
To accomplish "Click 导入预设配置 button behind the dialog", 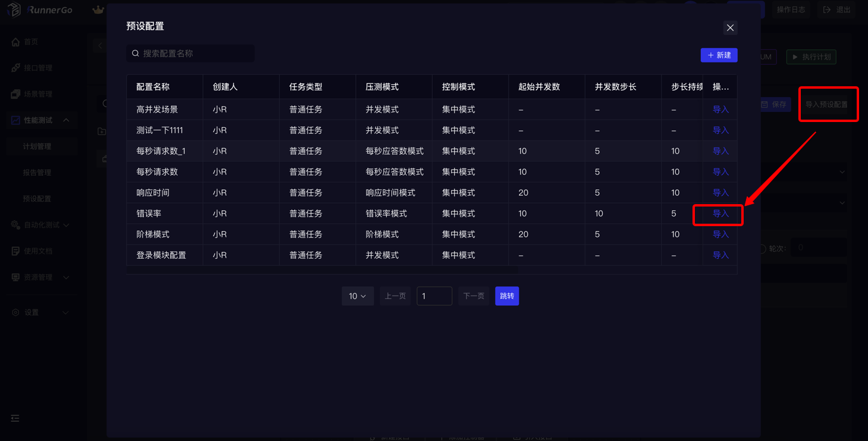I will [x=826, y=105].
